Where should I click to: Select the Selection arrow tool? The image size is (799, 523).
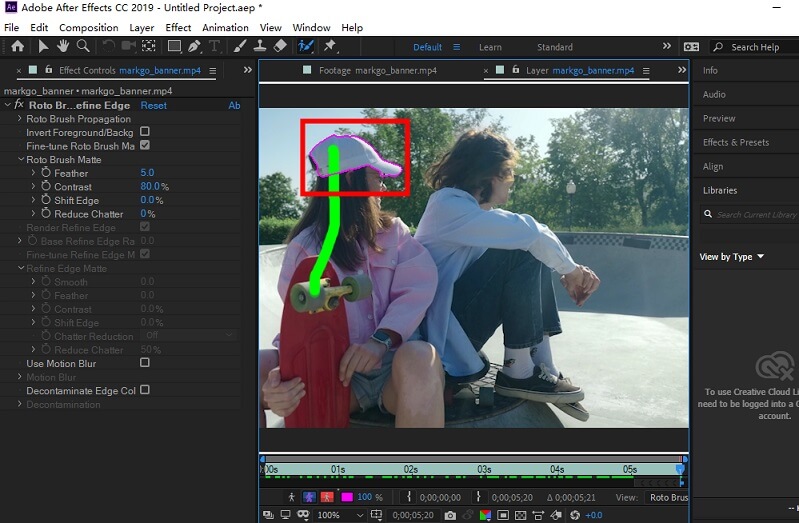point(43,46)
